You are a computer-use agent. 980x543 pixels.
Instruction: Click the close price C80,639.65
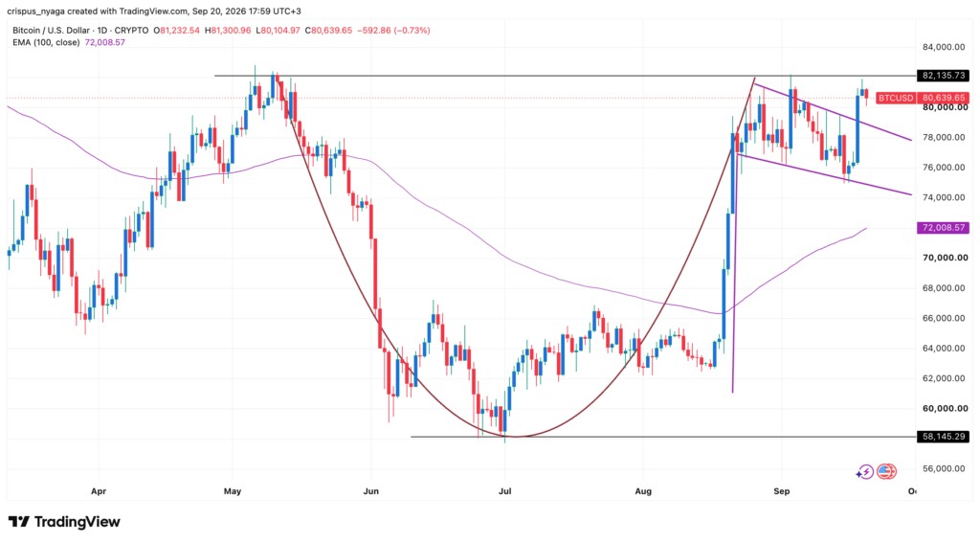[330, 30]
